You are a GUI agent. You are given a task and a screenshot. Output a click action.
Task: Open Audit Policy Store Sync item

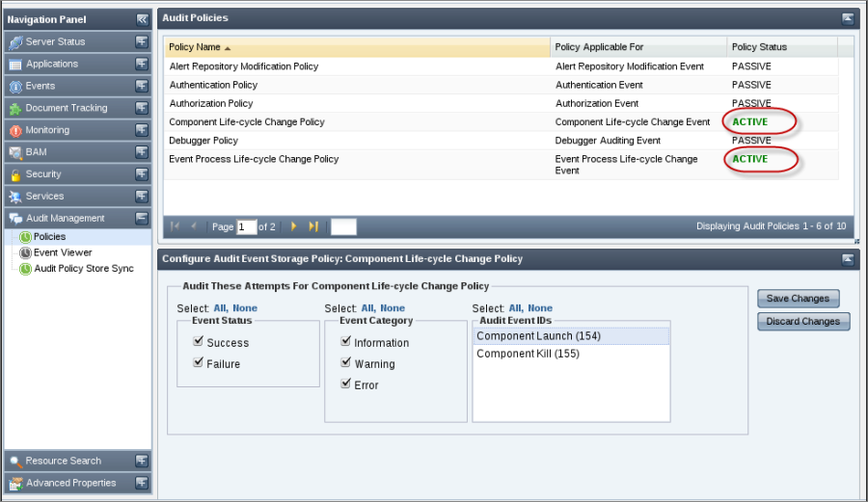click(83, 269)
